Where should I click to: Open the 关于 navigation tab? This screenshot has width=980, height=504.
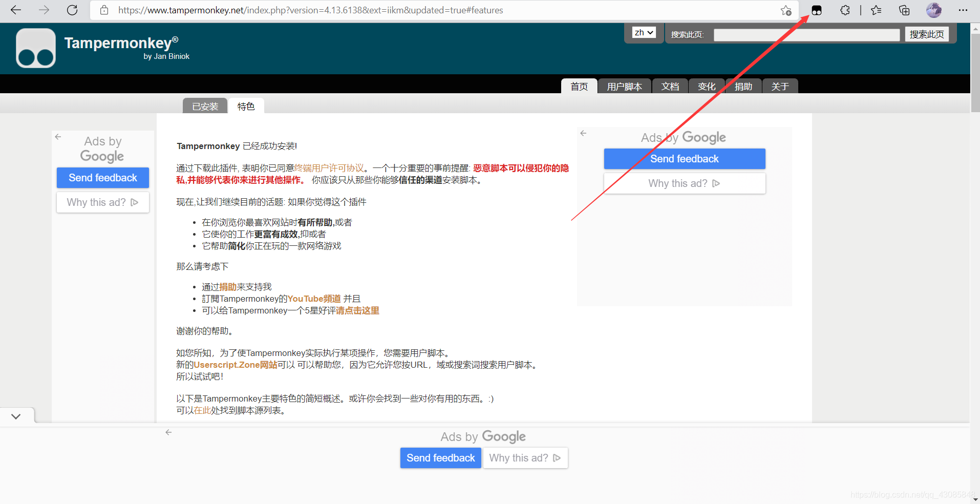click(780, 86)
